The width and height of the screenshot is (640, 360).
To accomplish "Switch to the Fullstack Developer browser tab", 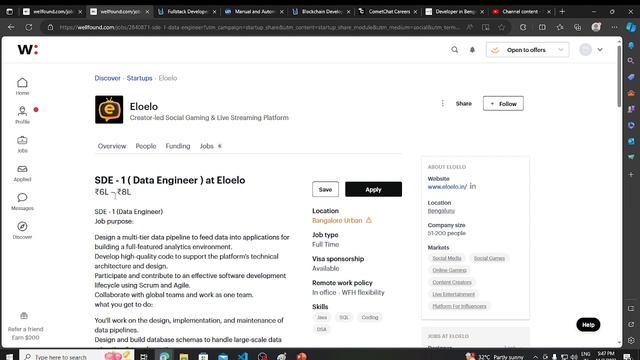I will coord(187,11).
